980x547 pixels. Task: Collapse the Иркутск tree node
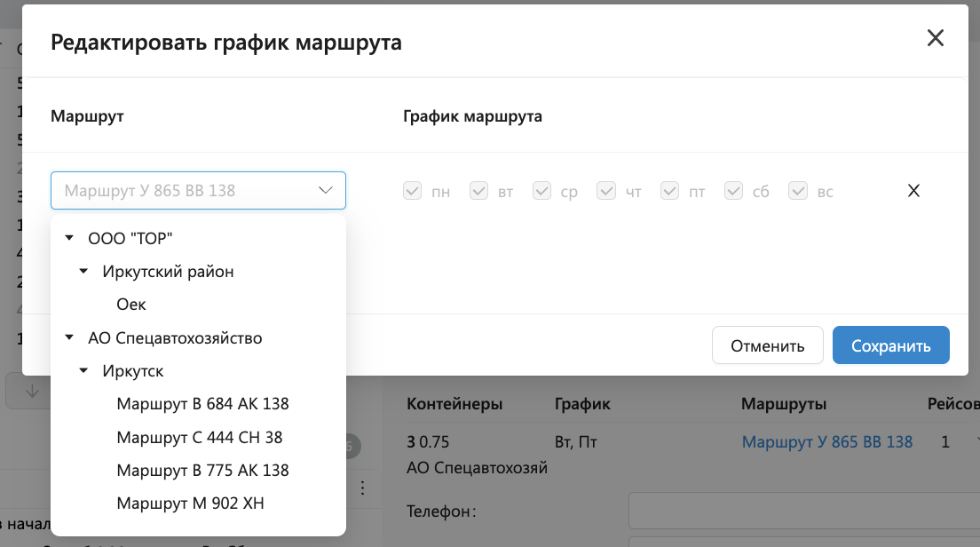[x=83, y=371]
